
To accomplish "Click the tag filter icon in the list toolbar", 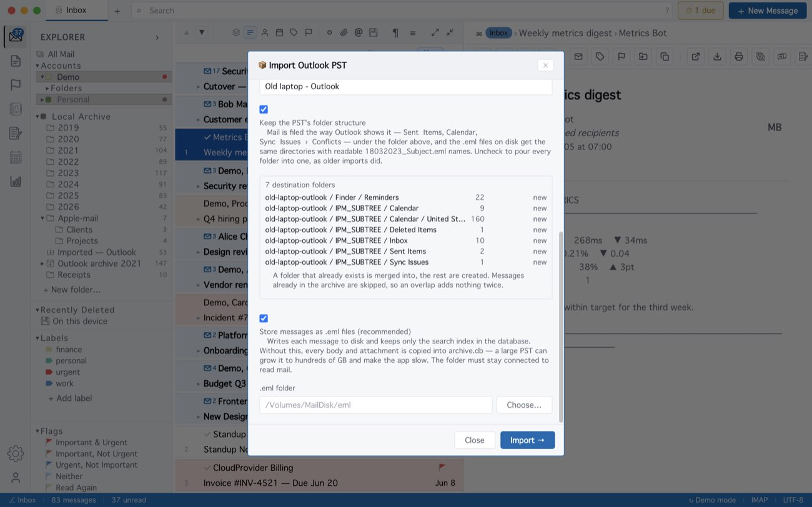I will coord(294,32).
